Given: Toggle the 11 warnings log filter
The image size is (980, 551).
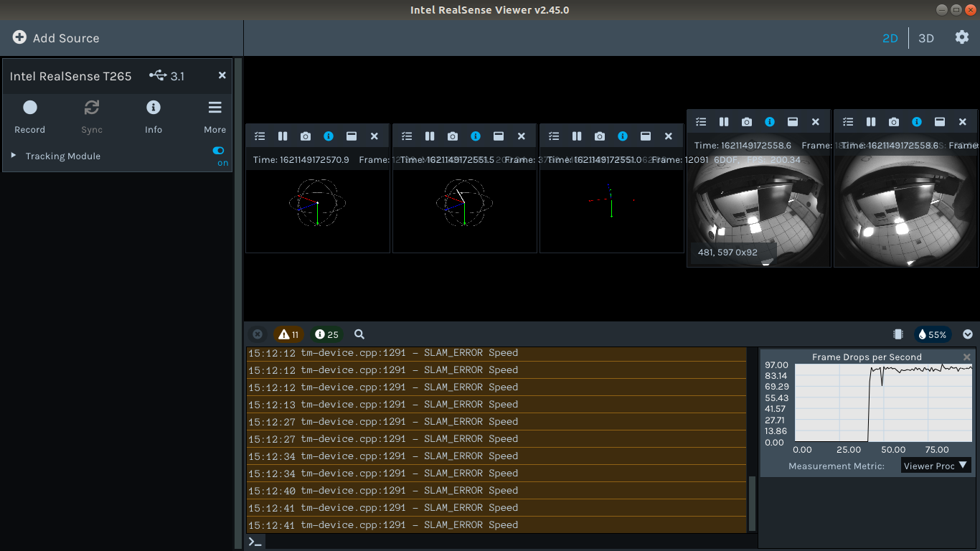Looking at the screenshot, I should 288,334.
